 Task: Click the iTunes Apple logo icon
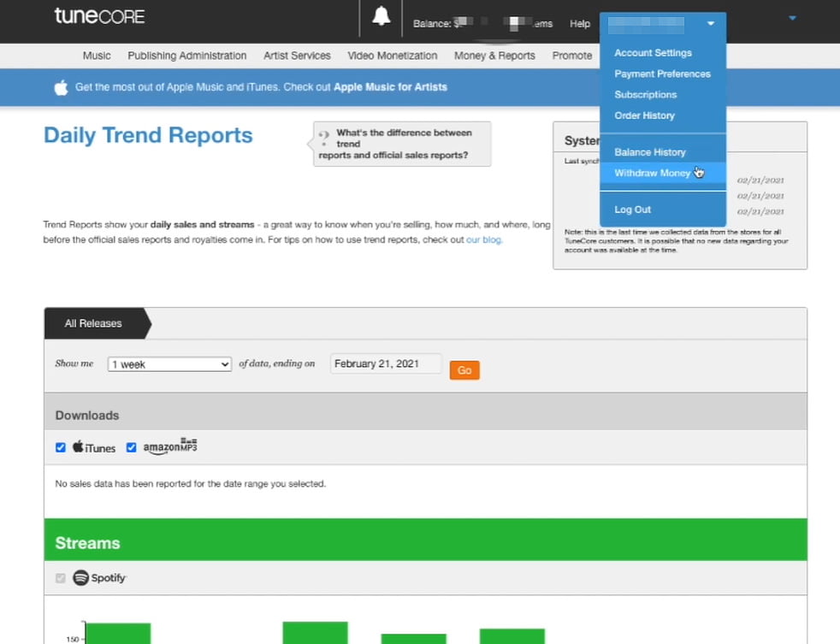click(78, 447)
